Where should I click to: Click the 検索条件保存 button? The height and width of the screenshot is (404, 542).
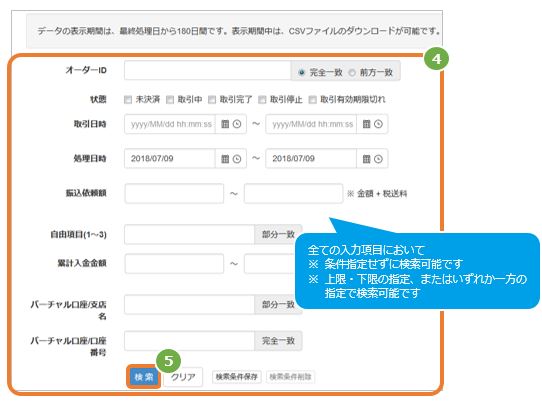point(237,377)
